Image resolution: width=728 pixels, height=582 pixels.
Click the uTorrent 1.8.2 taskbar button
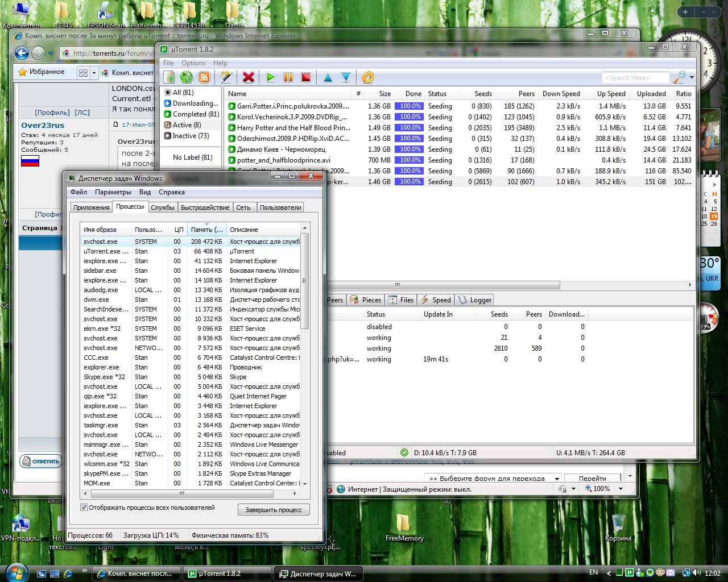point(228,574)
